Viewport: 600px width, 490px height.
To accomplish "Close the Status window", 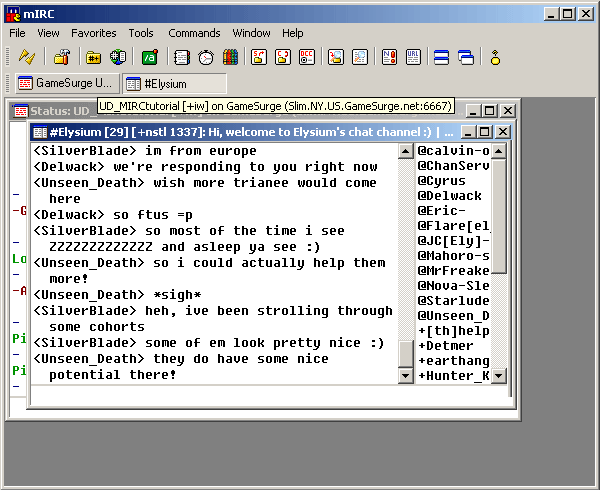I will [x=508, y=111].
